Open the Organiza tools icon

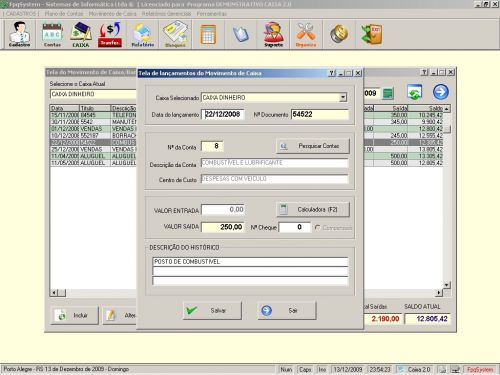pyautogui.click(x=306, y=34)
